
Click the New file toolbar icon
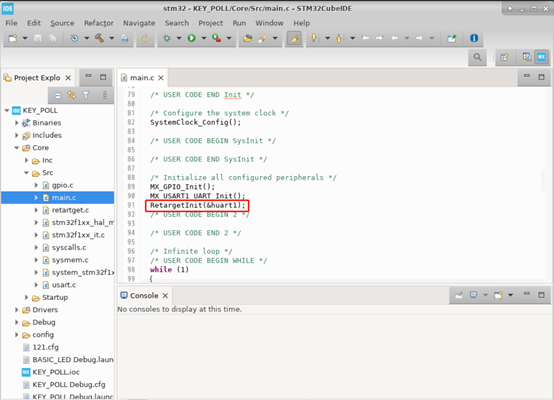(x=13, y=38)
